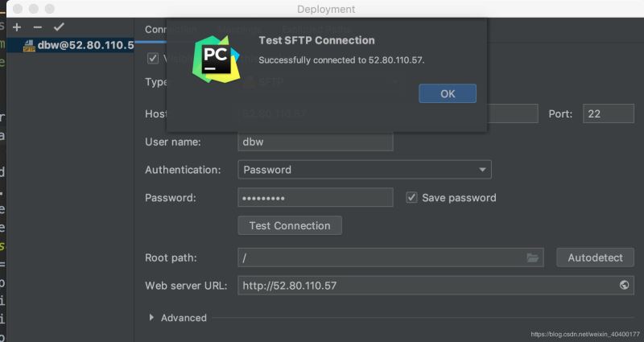
Task: Click the Root path text field
Action: click(378, 258)
